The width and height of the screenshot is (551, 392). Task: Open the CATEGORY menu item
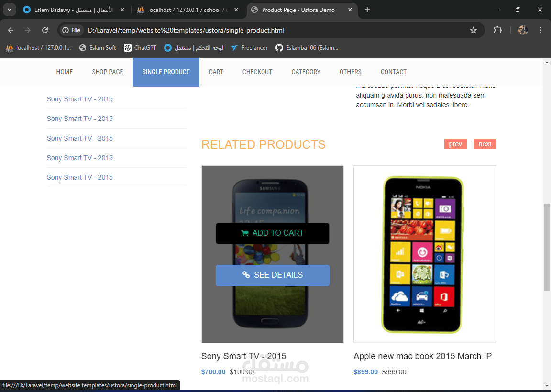(x=306, y=72)
